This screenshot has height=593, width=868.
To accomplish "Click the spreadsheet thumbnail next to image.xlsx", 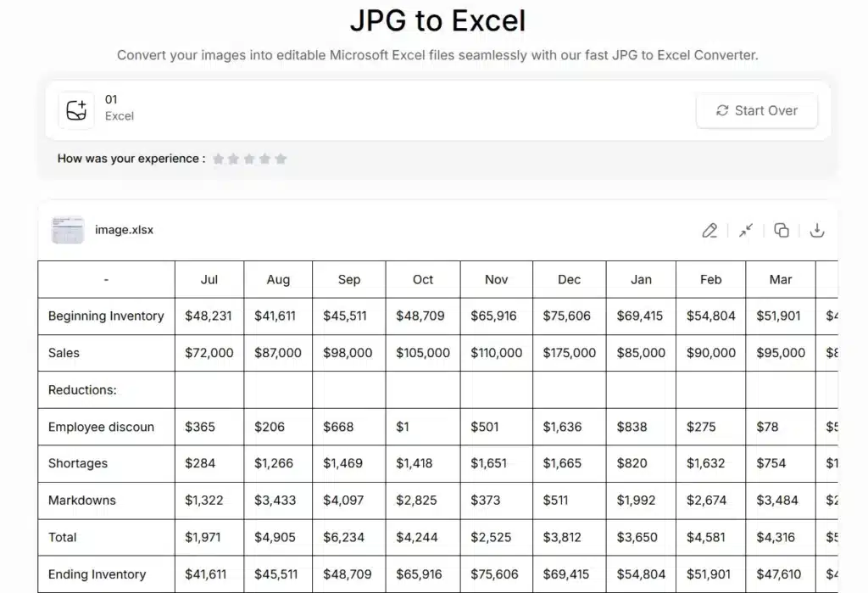I will 68,229.
